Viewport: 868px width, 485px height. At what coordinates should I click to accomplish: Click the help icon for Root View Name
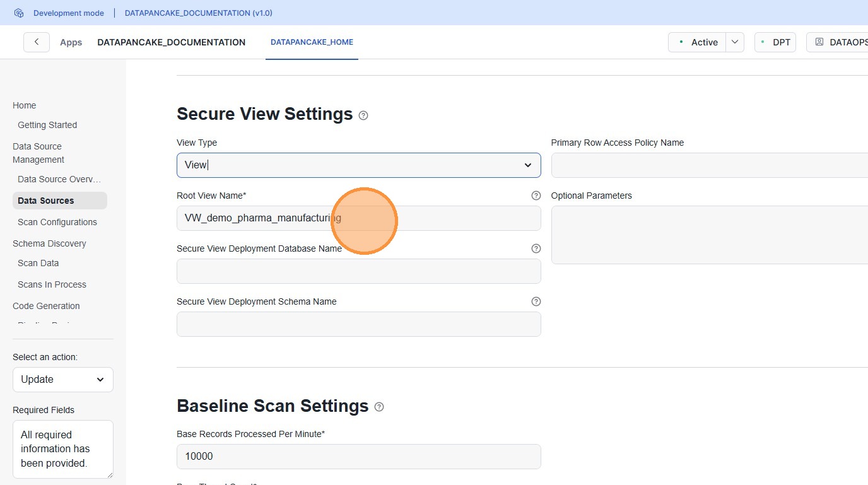[x=536, y=196]
